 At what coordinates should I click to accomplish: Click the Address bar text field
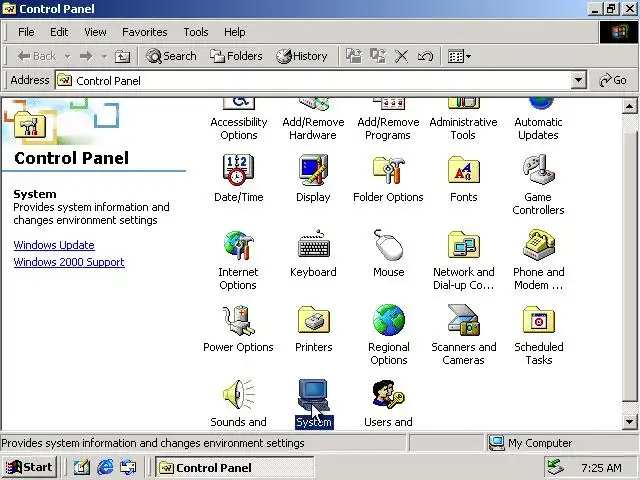point(312,80)
